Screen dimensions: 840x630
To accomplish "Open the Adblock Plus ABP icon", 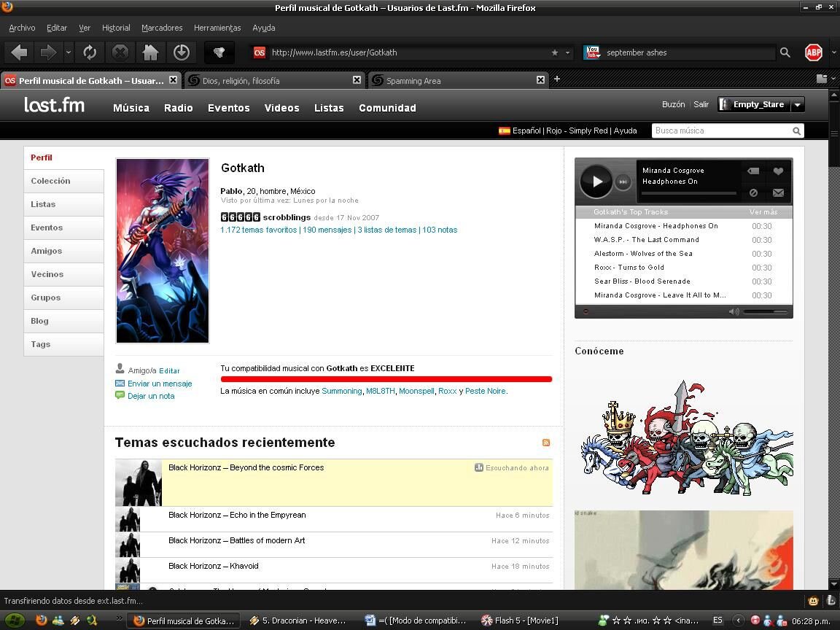I will 814,52.
